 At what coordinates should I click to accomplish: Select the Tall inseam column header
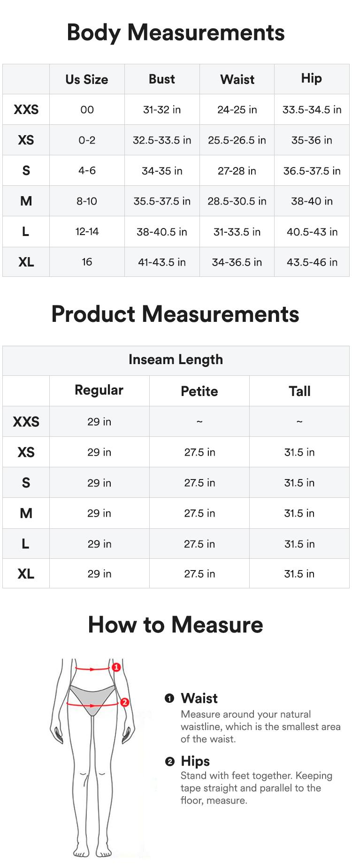pyautogui.click(x=299, y=391)
